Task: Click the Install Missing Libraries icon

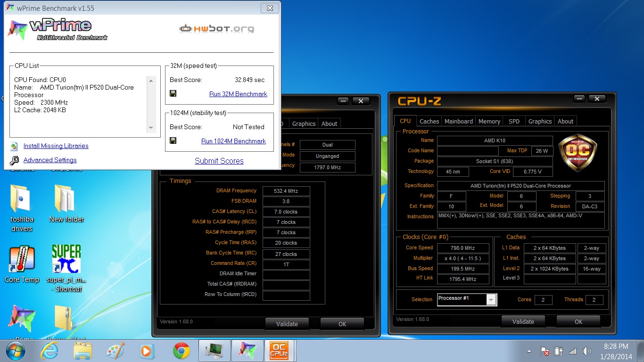Action: pyautogui.click(x=14, y=146)
